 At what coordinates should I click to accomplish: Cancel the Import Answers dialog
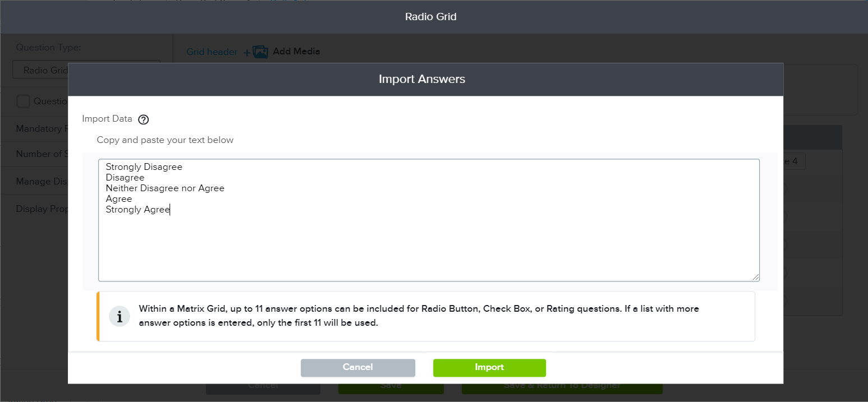point(357,367)
